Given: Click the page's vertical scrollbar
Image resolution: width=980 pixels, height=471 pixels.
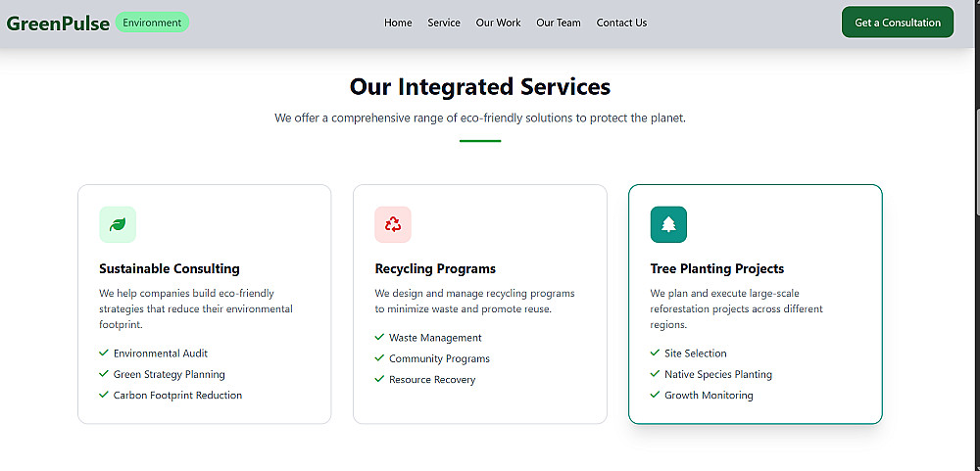Looking at the screenshot, I should [976, 235].
